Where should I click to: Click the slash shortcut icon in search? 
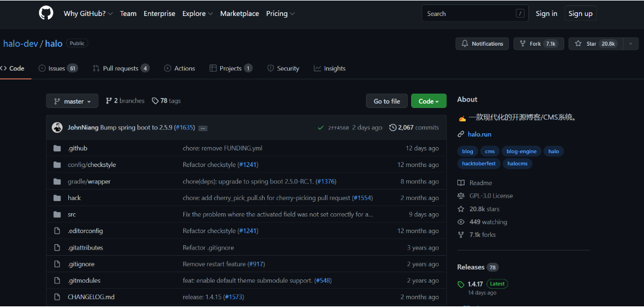point(520,14)
